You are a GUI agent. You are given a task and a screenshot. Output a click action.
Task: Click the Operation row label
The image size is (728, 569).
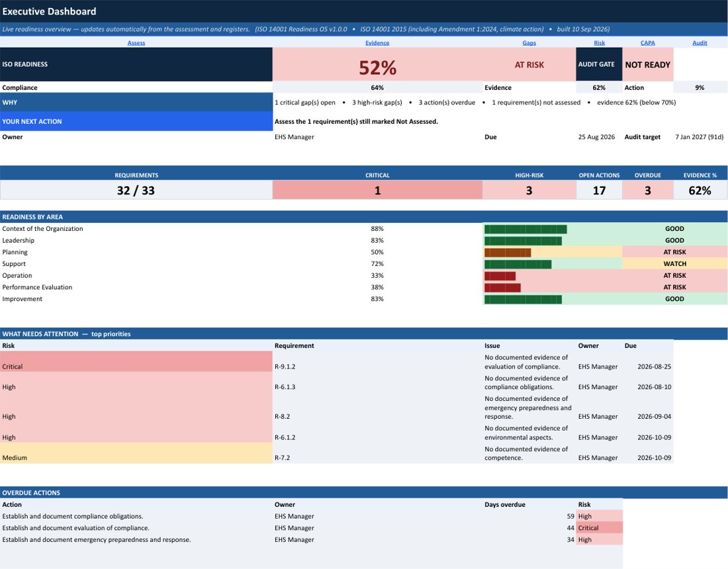point(17,276)
